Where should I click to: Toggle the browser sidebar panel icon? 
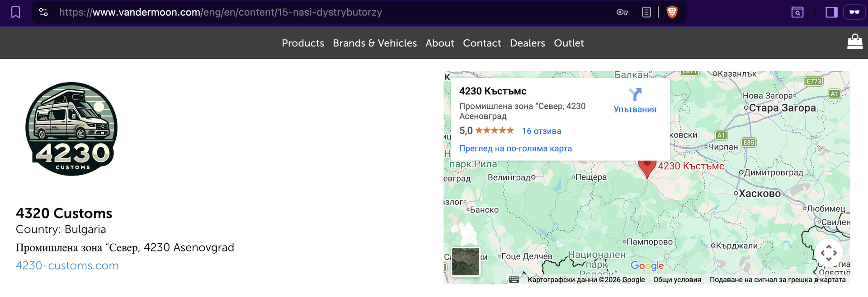831,12
